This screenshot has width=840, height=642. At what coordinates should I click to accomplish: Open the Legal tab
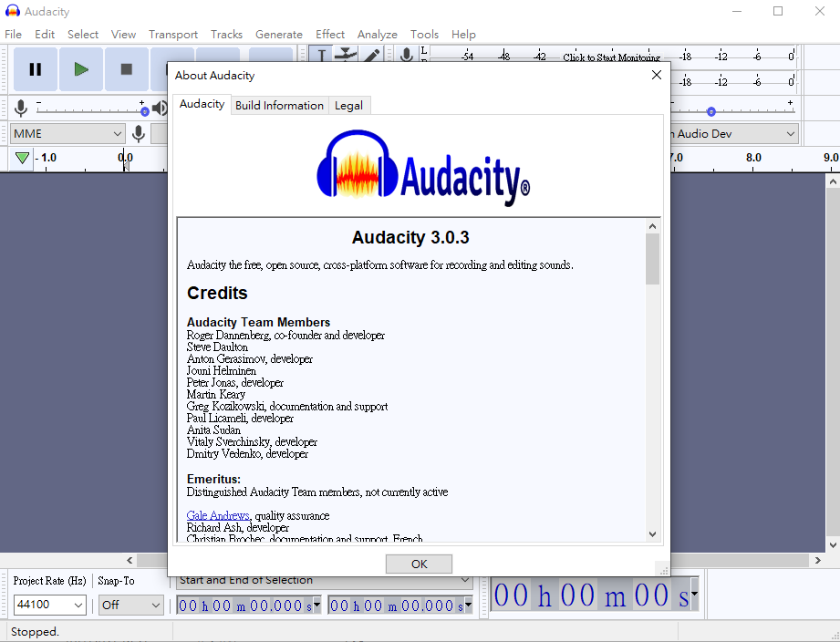click(348, 105)
